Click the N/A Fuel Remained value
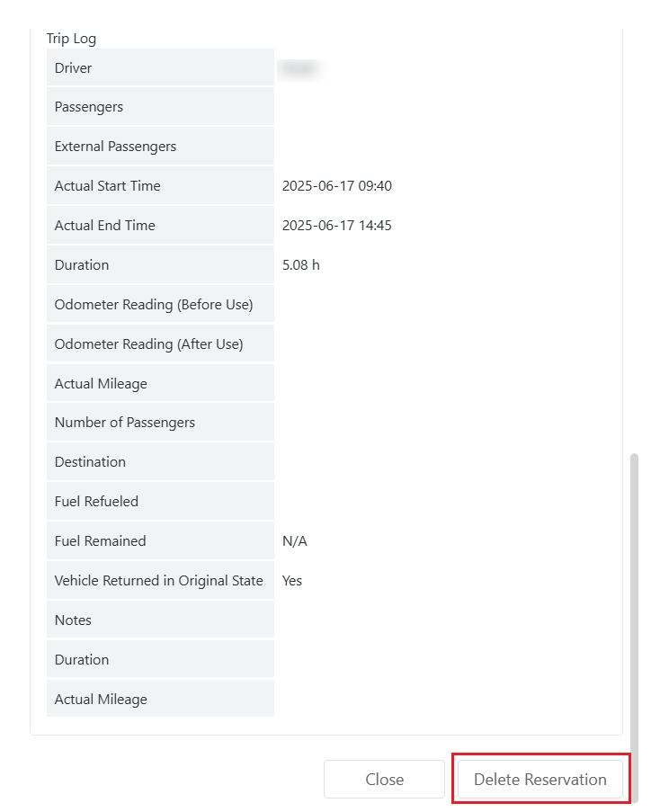 tap(294, 541)
